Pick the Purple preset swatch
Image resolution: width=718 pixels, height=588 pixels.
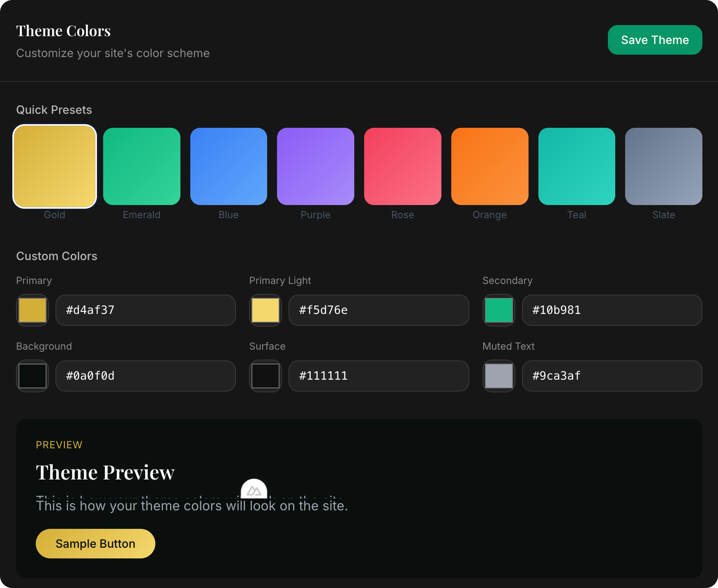pos(316,166)
